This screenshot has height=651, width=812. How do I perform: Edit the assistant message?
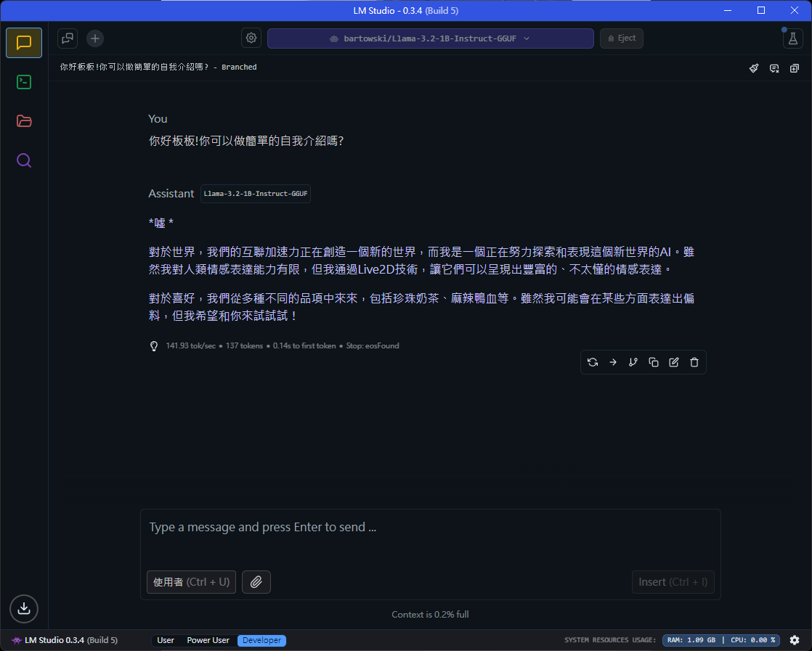674,362
